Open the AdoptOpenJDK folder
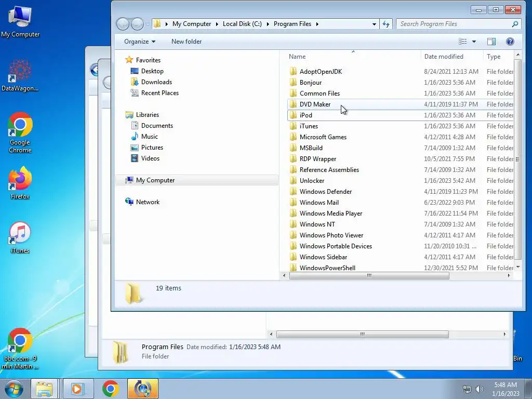Viewport: 532px width, 399px height. coord(321,72)
